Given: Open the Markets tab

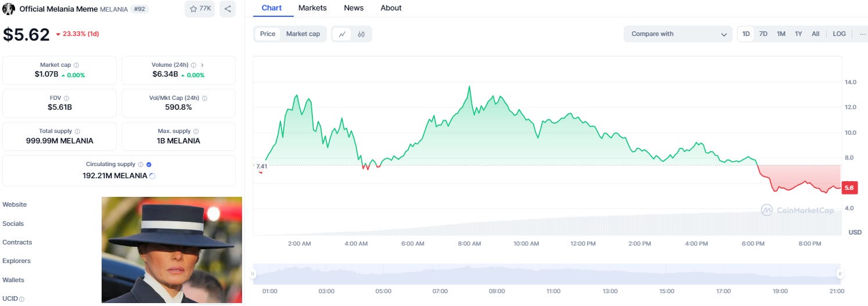Looking at the screenshot, I should [312, 8].
